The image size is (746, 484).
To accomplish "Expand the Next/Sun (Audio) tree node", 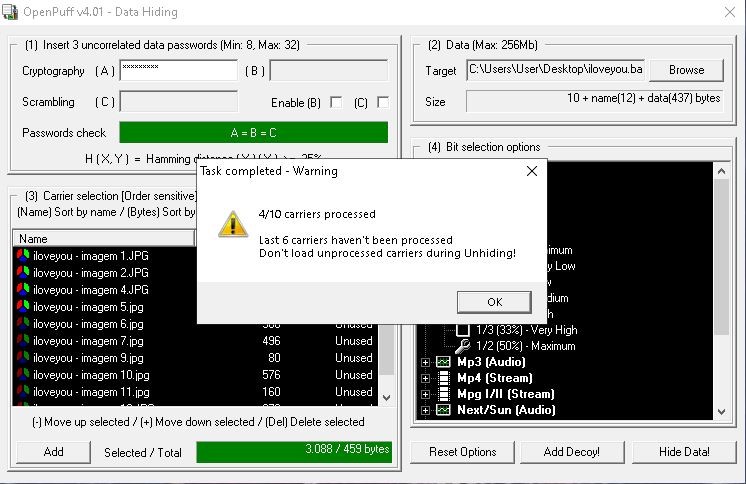I will click(x=425, y=410).
